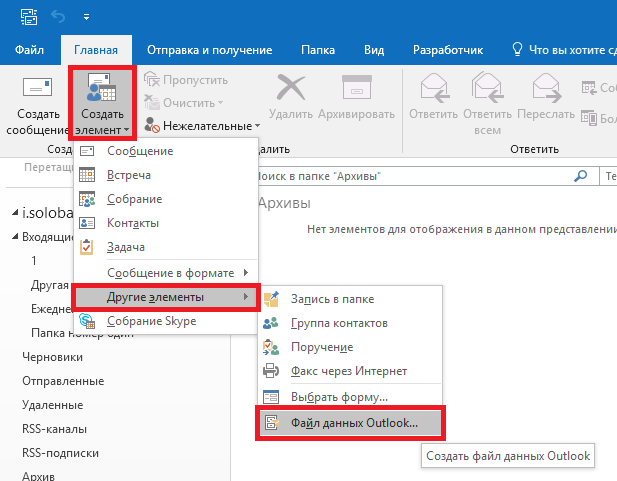617x481 pixels.
Task: Select Группа контактов submenu item
Action: pos(350,323)
